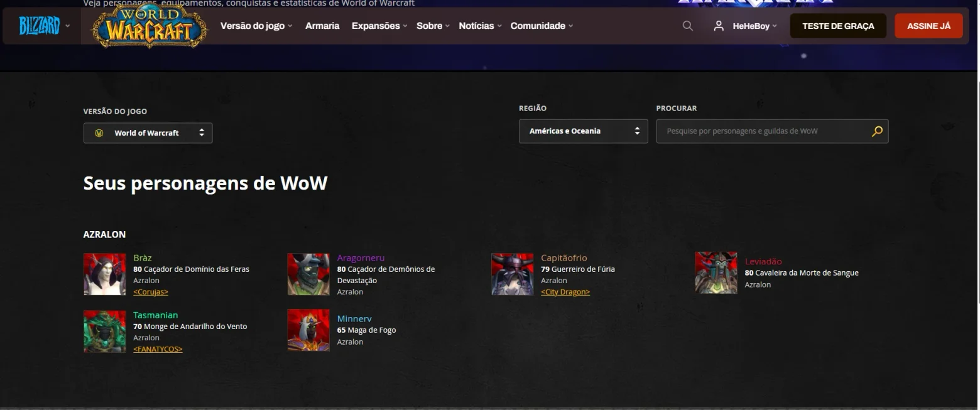Image resolution: width=980 pixels, height=410 pixels.
Task: Click the Blizzard logo
Action: 40,26
